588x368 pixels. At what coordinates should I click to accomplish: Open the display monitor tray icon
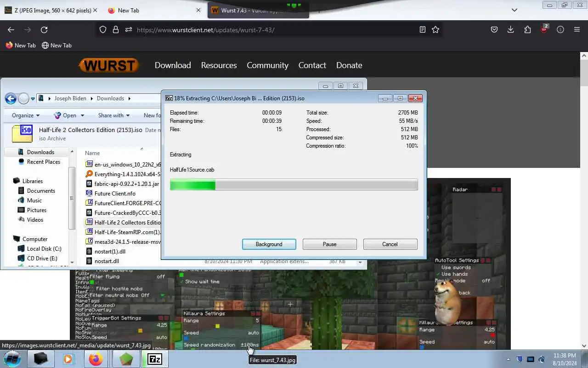[x=531, y=359]
